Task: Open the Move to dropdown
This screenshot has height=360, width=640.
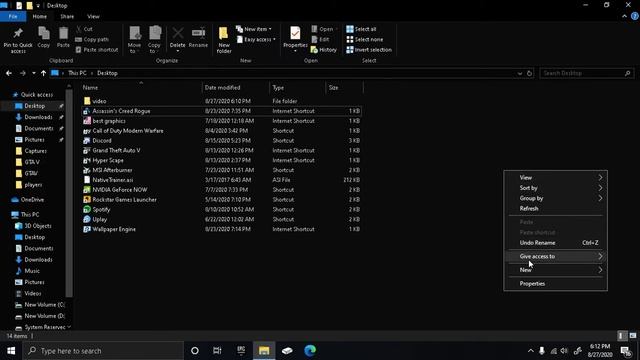Action: point(134,40)
